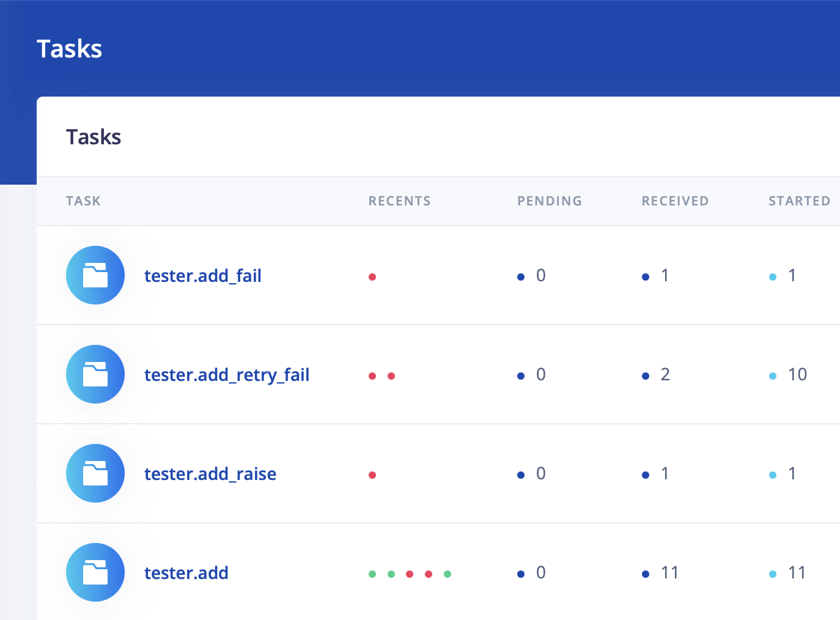The width and height of the screenshot is (840, 620).
Task: Open the tester.add task link
Action: (186, 573)
